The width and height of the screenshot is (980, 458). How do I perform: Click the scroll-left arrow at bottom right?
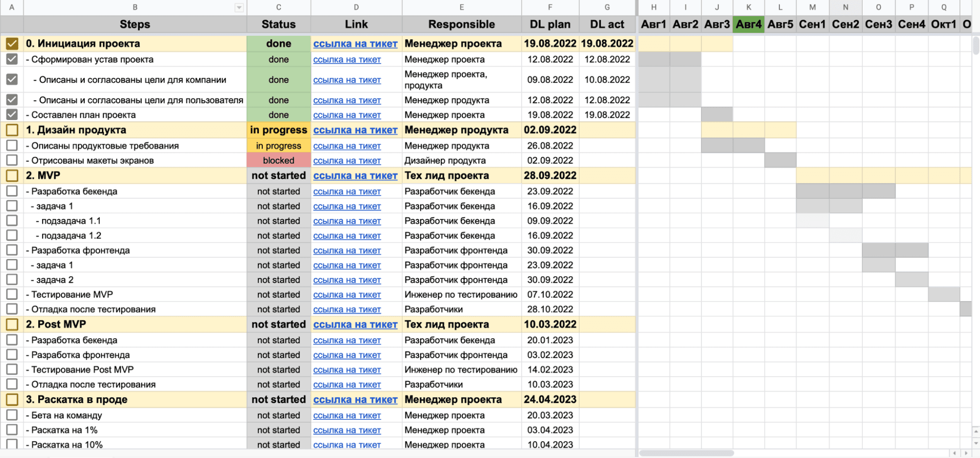click(x=954, y=453)
